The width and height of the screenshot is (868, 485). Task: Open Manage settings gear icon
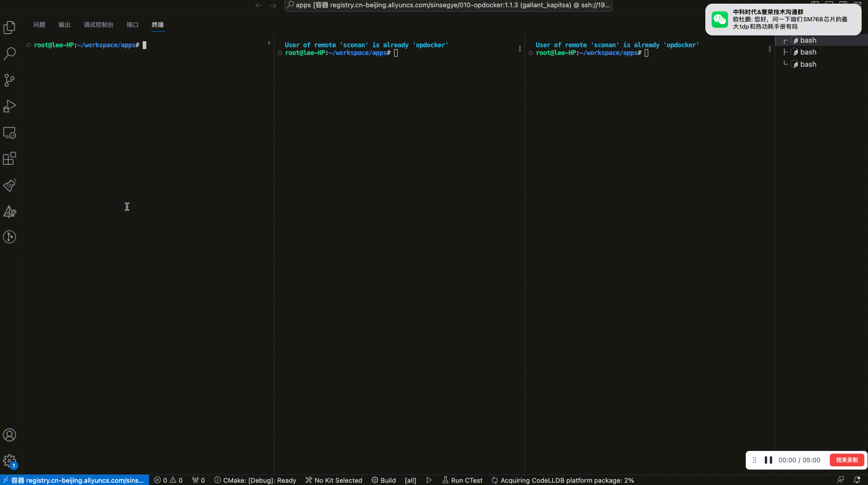10,461
